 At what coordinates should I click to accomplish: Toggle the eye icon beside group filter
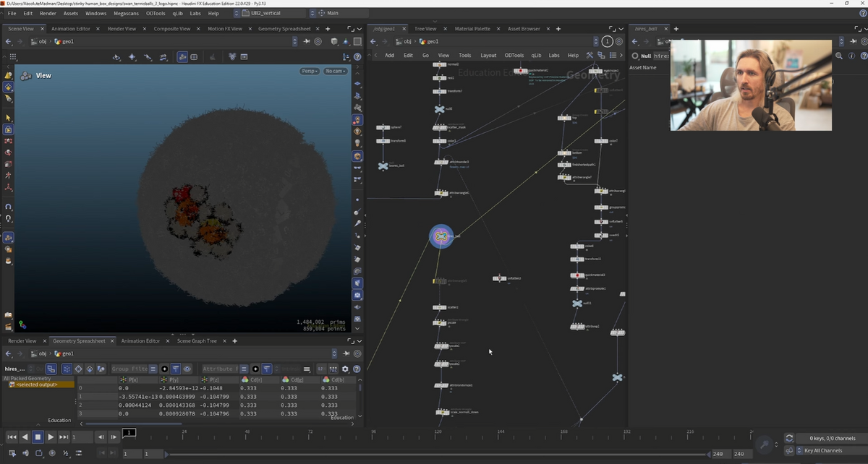pos(187,369)
